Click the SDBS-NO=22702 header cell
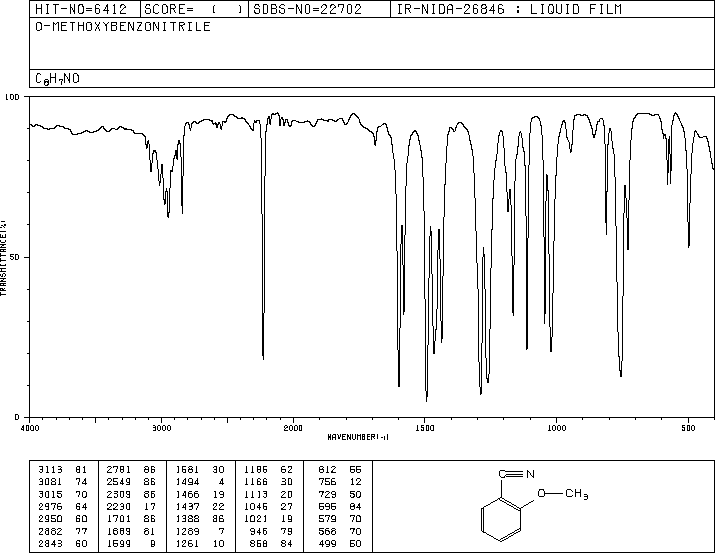 point(307,9)
